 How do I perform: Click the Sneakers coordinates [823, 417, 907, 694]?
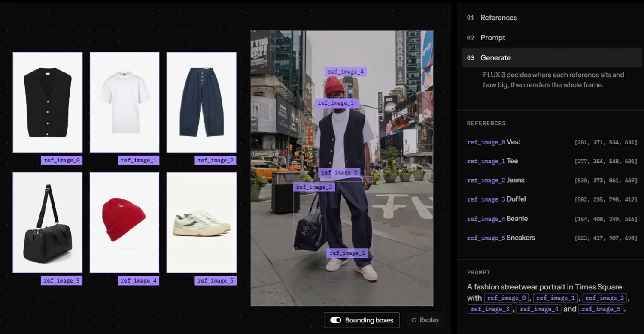tap(606, 238)
